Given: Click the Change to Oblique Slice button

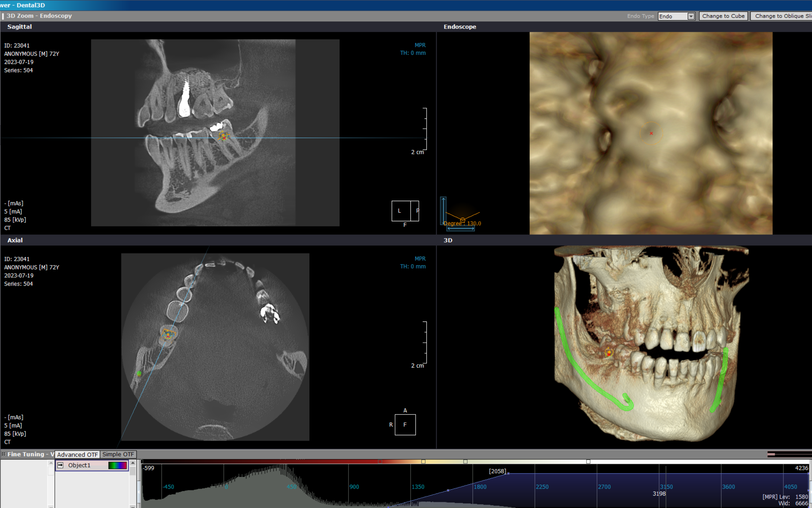Looking at the screenshot, I should pos(781,16).
